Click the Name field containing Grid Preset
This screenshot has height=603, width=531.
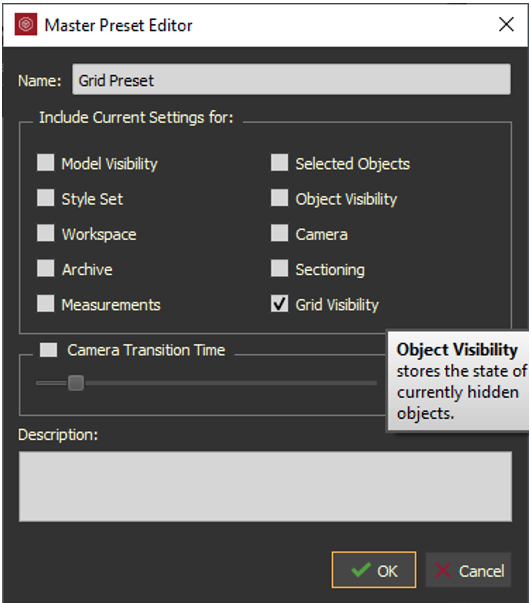[291, 80]
